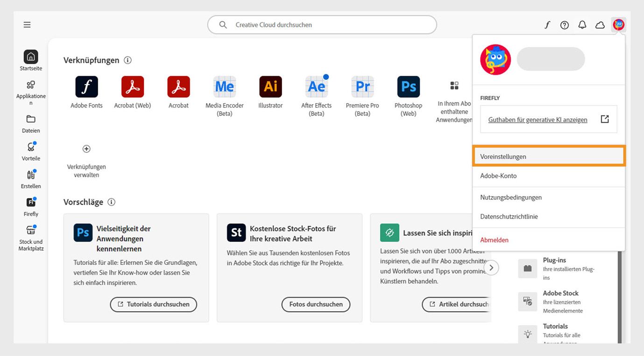This screenshot has height=356, width=644.
Task: Click green icon on Lassen Sie sich inspirieren card
Action: [389, 233]
